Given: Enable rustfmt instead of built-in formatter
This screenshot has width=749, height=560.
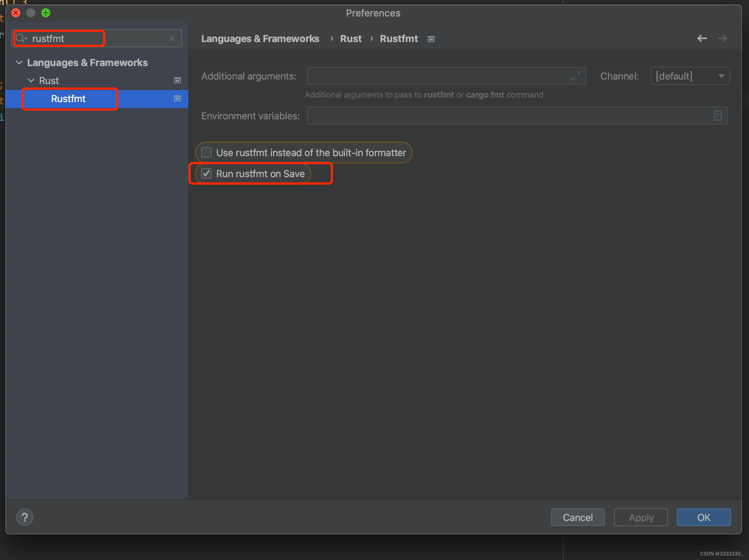Looking at the screenshot, I should tap(206, 152).
